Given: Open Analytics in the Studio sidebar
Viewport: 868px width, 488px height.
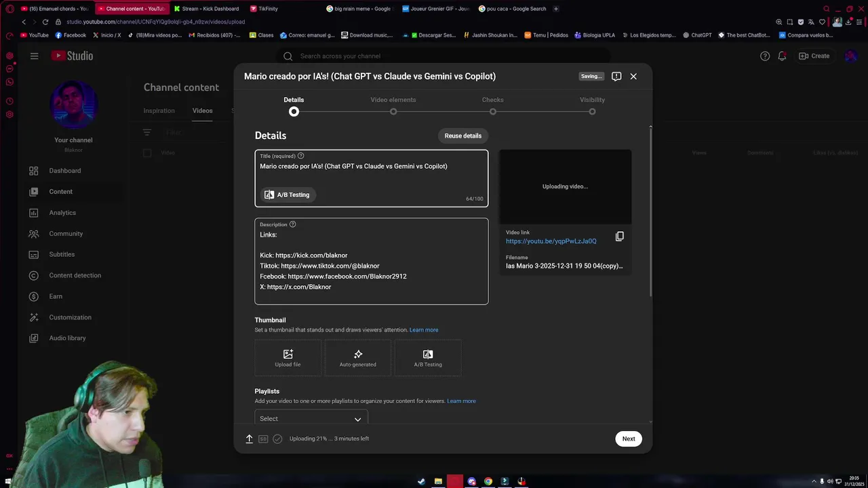Looking at the screenshot, I should coord(64,213).
